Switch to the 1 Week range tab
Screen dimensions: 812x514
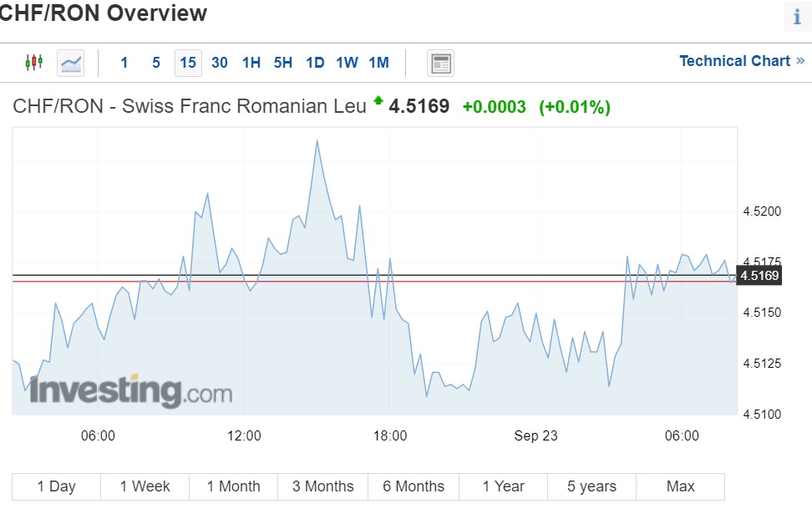coord(145,486)
